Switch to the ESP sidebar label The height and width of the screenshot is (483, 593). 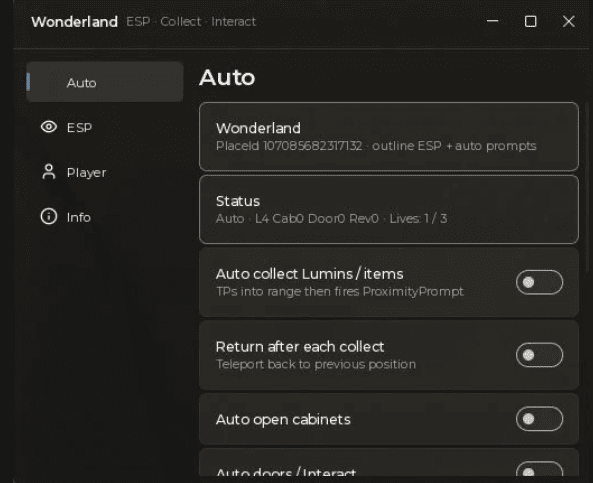(x=79, y=127)
